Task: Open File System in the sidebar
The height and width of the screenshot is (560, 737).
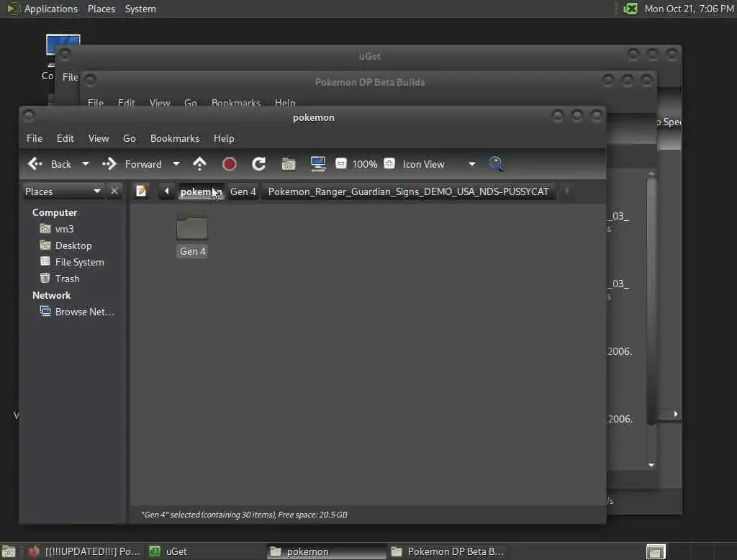Action: 79,262
